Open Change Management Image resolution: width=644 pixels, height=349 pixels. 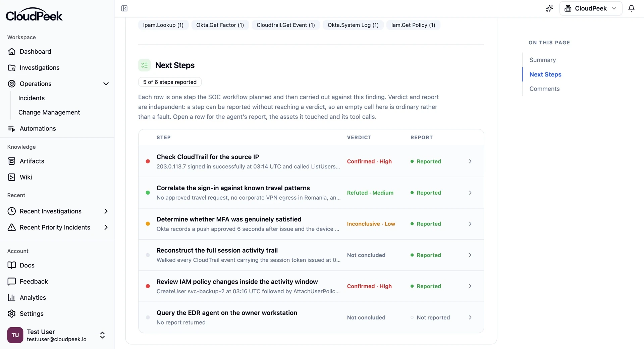[x=49, y=112]
